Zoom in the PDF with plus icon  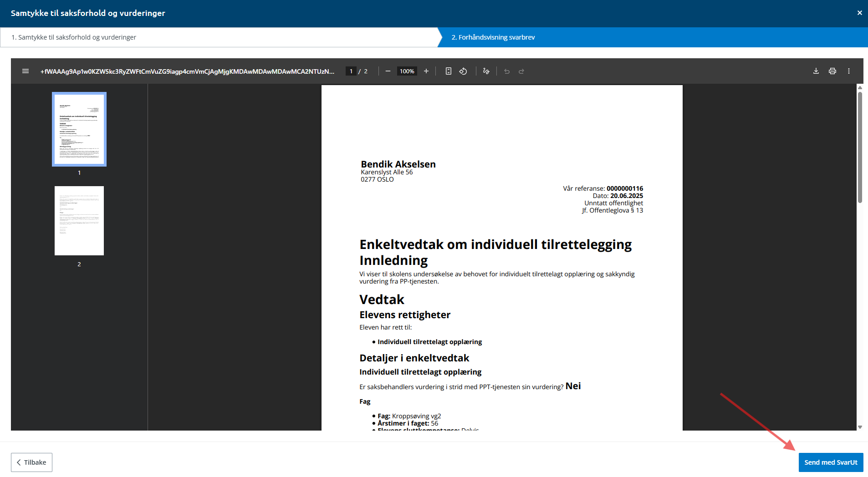pos(426,71)
